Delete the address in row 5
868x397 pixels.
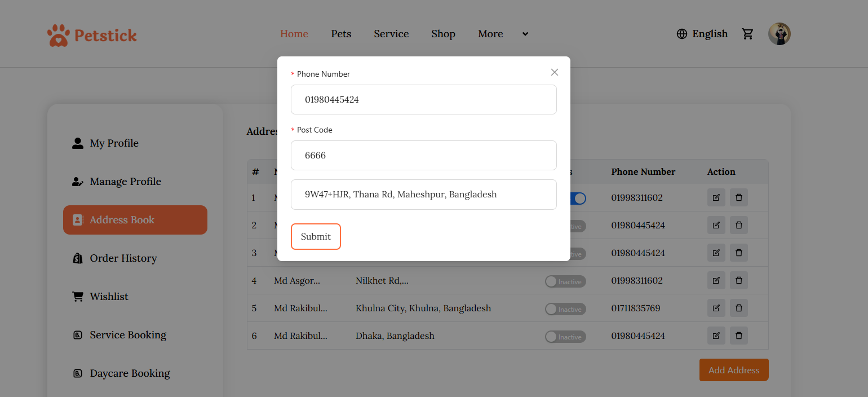[x=739, y=308]
